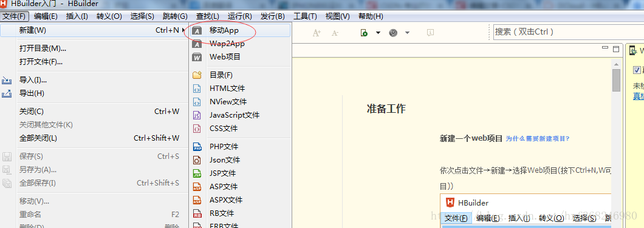Open the 运行(R) menu

pos(240,16)
